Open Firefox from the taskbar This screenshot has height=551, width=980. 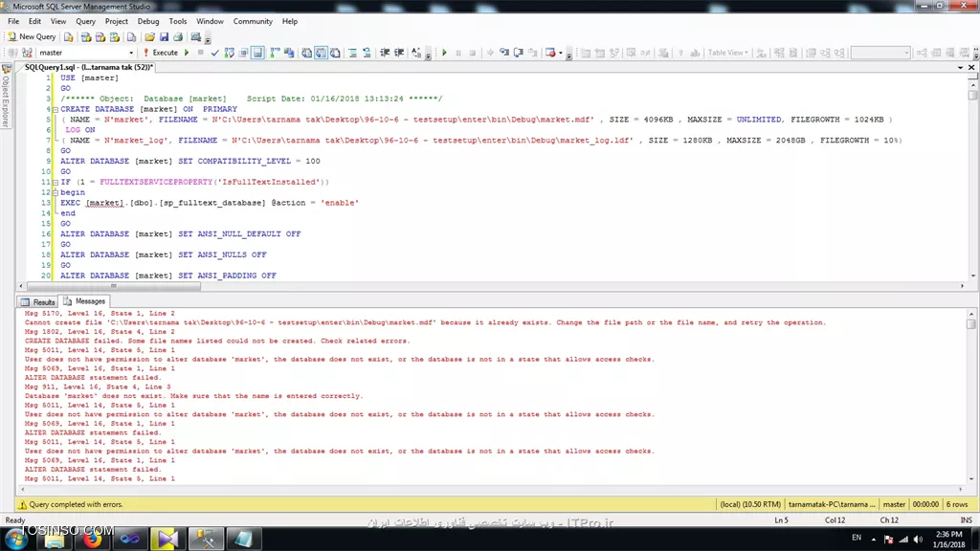[x=92, y=539]
